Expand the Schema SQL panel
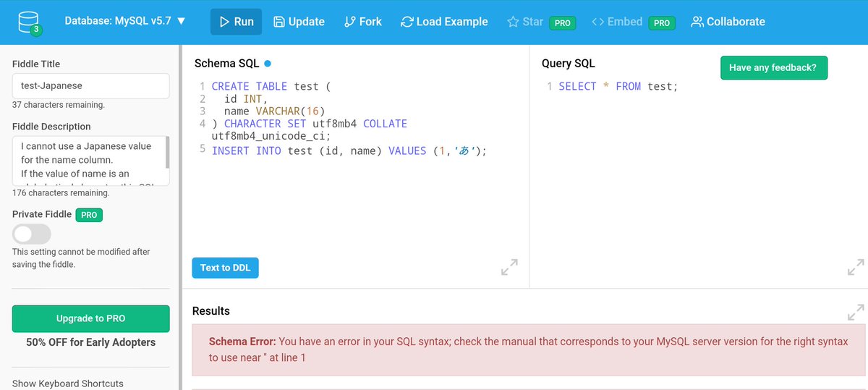This screenshot has width=868, height=390. (x=509, y=267)
